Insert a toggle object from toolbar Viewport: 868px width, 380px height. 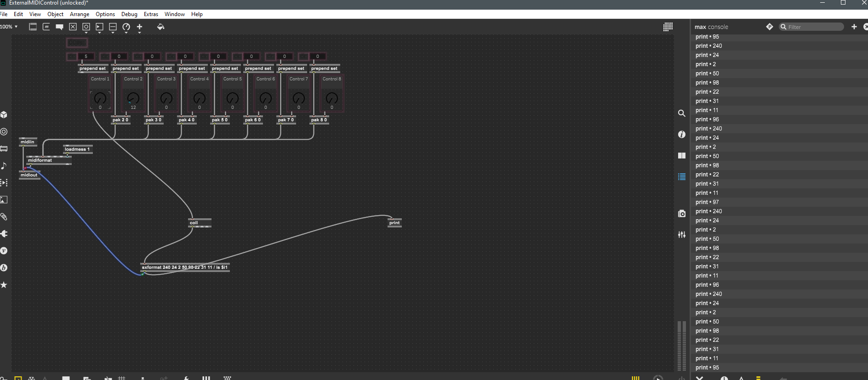pos(73,27)
